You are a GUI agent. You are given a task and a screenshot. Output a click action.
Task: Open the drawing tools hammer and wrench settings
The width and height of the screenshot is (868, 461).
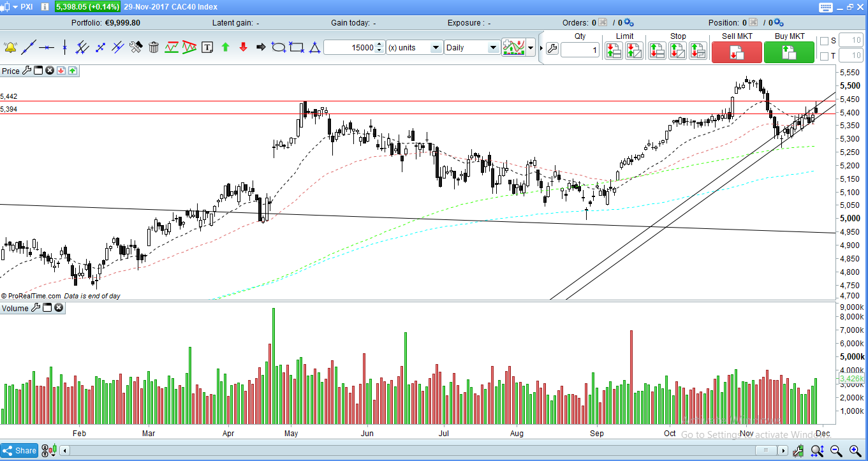[136, 47]
